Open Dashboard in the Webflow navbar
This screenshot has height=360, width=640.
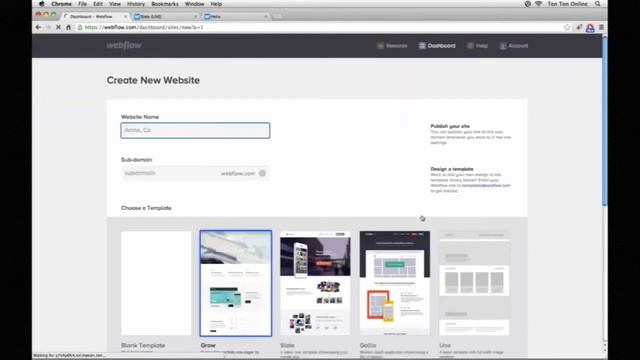click(437, 46)
